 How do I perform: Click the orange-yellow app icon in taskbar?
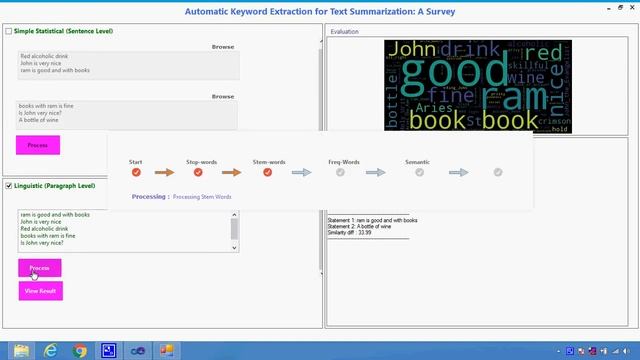pyautogui.click(x=167, y=351)
